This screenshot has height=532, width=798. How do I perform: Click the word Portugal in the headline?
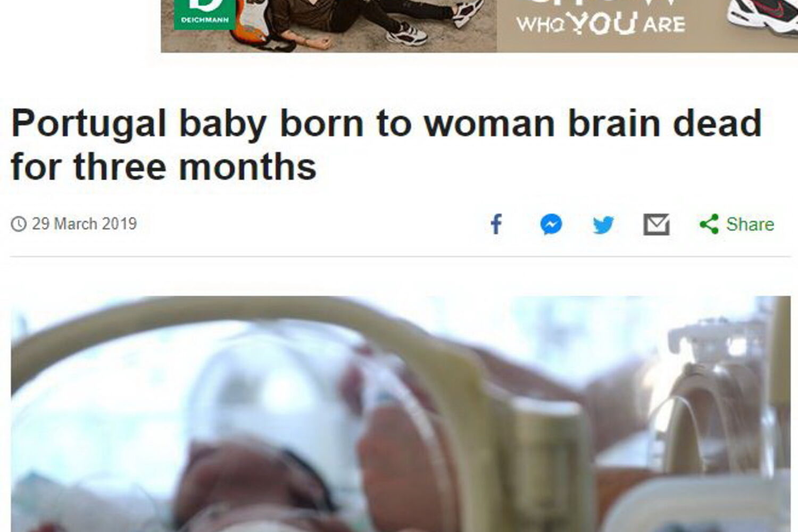(x=89, y=124)
